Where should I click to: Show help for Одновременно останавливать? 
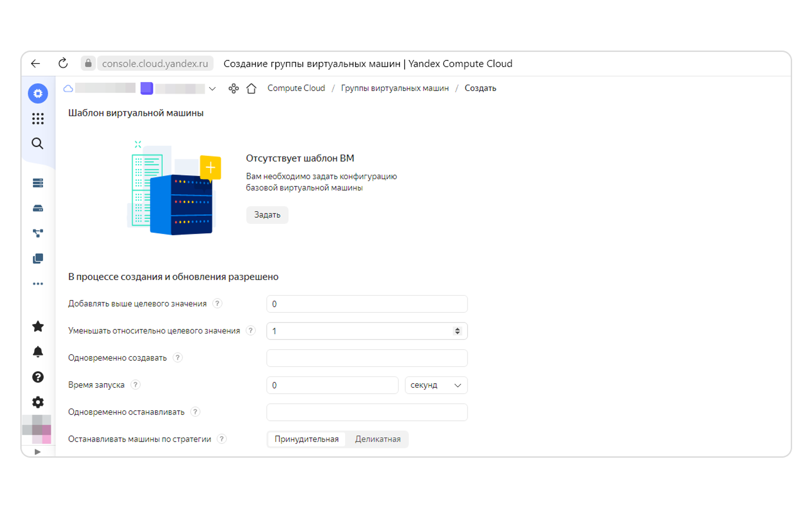(195, 412)
